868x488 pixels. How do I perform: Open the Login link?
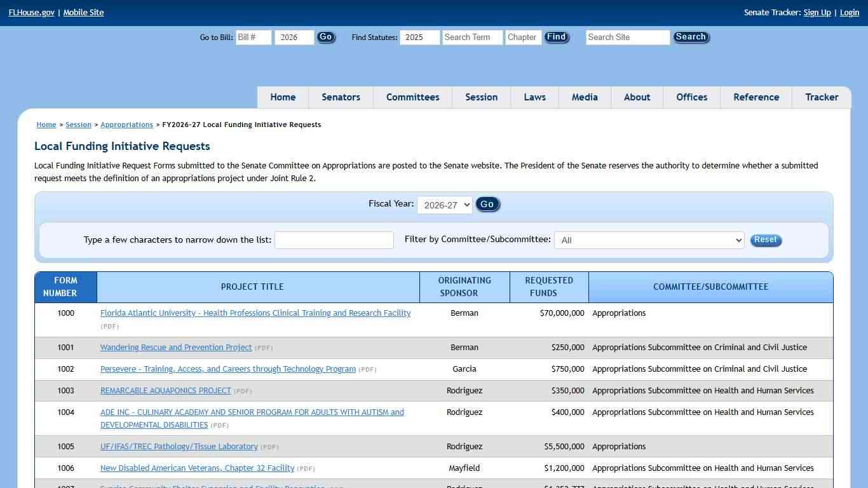coord(849,12)
